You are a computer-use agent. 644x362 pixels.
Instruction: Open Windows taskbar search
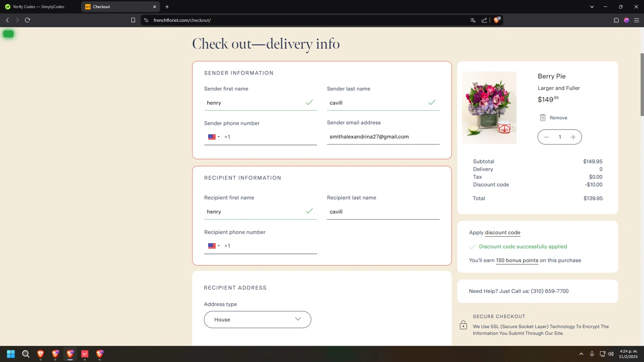[26, 354]
